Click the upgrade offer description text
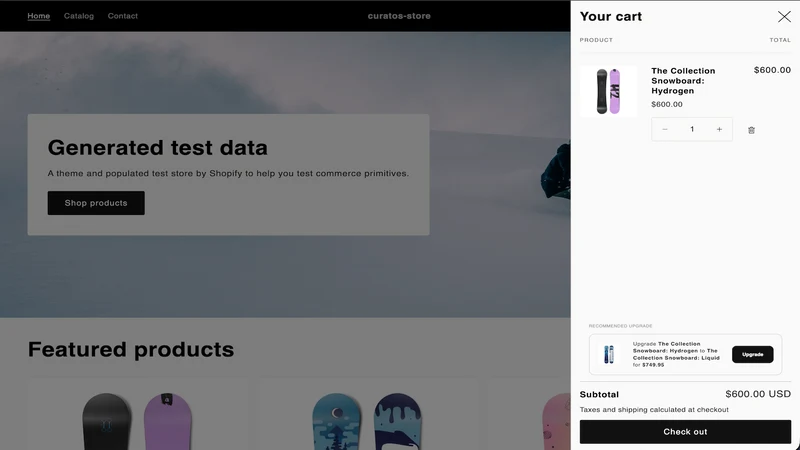The height and width of the screenshot is (450, 800). 676,354
